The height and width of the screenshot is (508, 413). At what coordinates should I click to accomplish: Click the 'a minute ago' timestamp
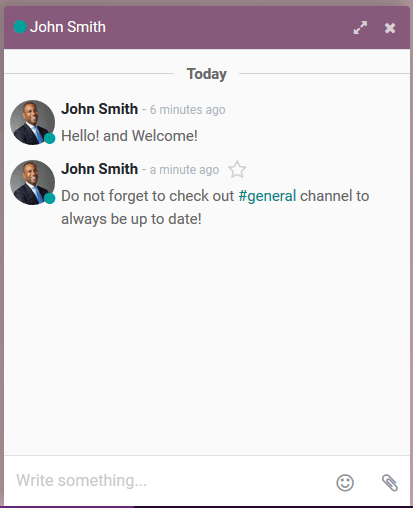[x=184, y=170]
